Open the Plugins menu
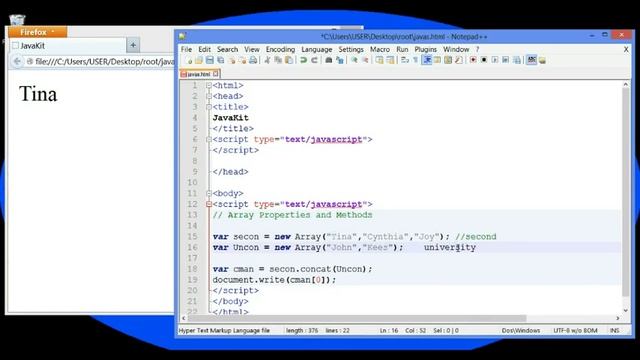The image size is (640, 360). [426, 49]
